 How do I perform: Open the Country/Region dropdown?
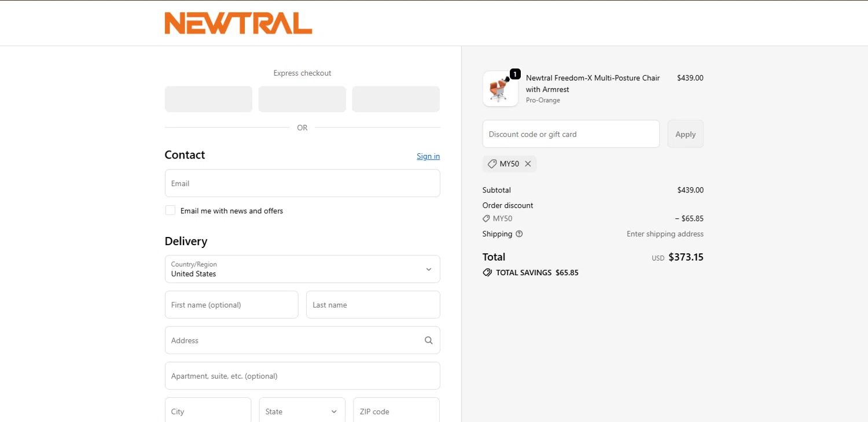pos(302,269)
